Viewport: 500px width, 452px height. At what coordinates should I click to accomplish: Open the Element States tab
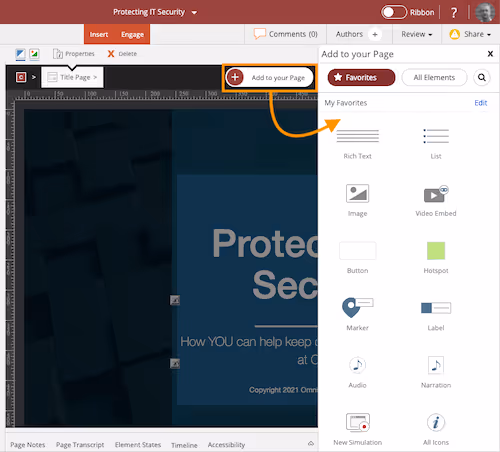tap(138, 445)
